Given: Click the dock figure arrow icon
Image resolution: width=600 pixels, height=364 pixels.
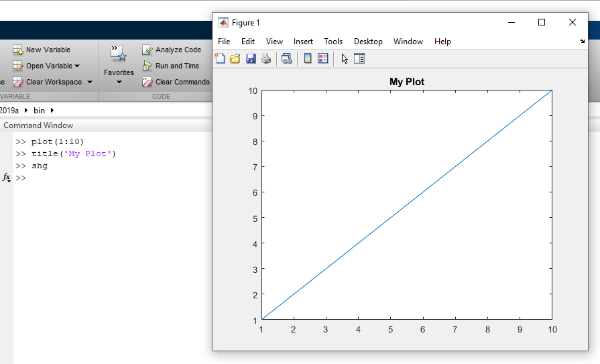Looking at the screenshot, I should (582, 41).
